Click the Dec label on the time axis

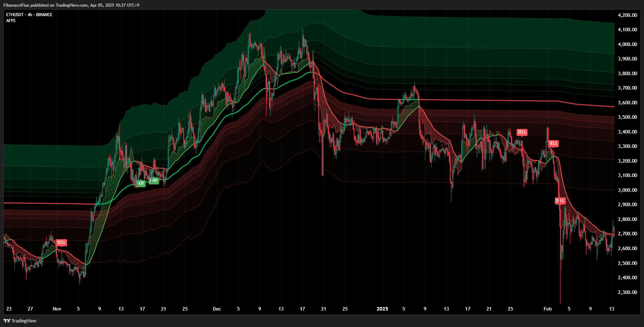[217, 309]
